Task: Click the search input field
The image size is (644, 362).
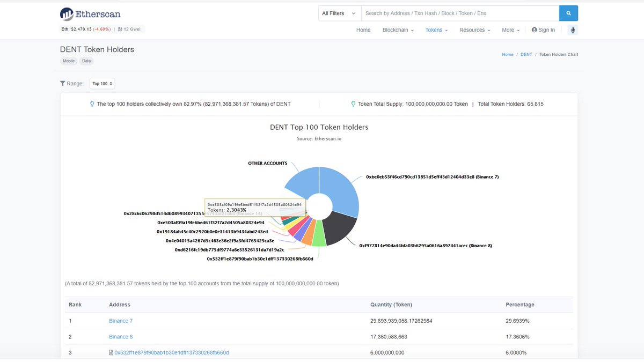Action: click(460, 13)
